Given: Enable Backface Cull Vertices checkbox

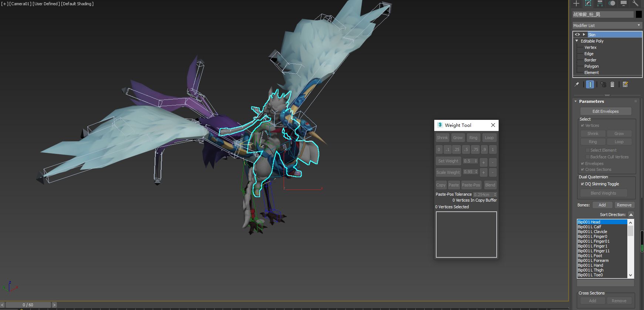Looking at the screenshot, I should pos(588,157).
